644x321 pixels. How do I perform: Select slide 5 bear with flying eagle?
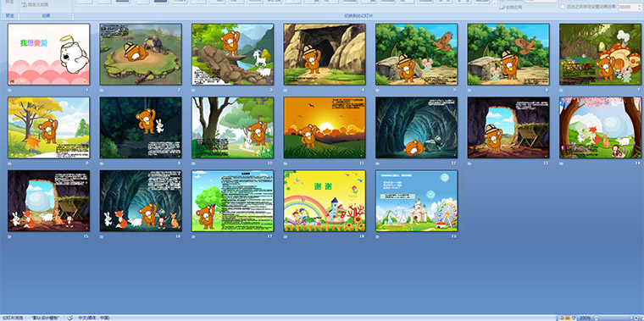416,54
